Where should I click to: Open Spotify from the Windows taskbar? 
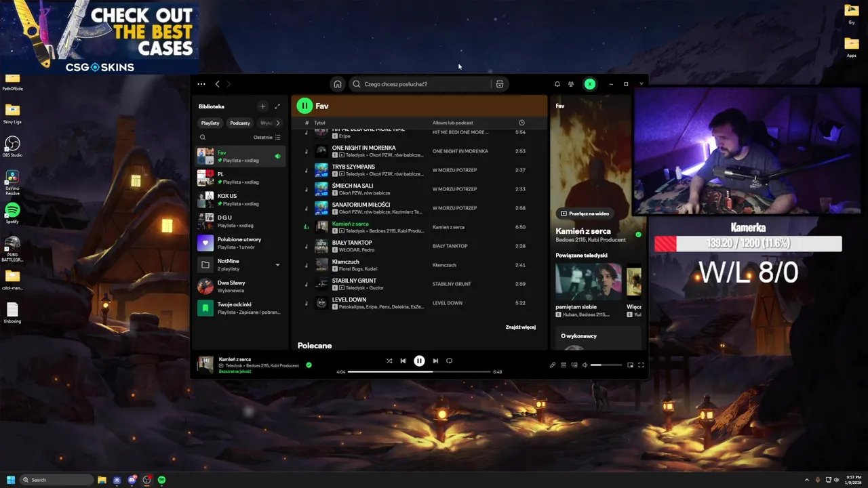tap(161, 480)
